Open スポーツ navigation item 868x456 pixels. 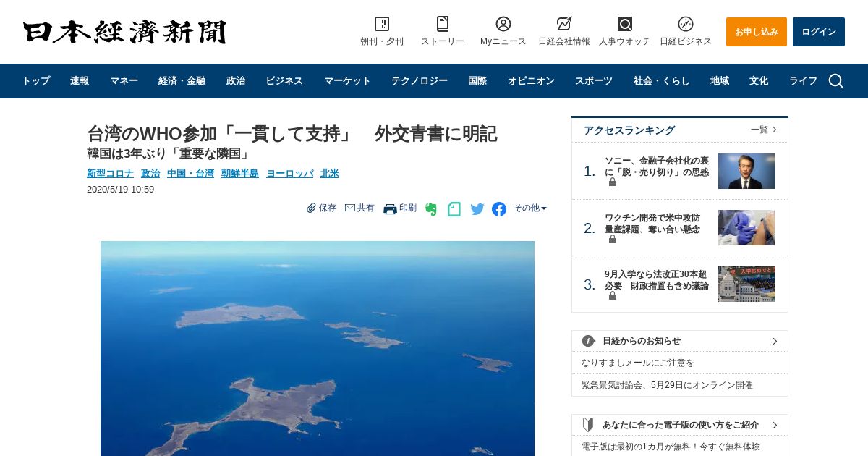point(594,81)
